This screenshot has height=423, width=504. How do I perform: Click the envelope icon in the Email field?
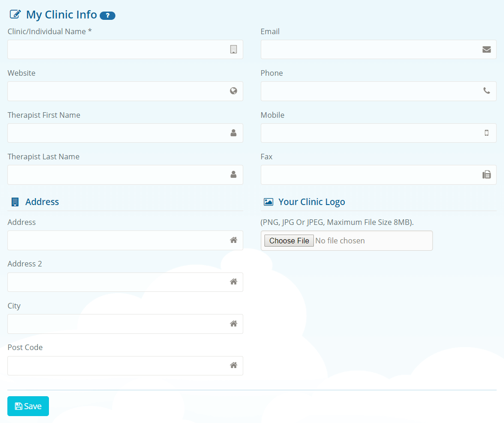(486, 49)
